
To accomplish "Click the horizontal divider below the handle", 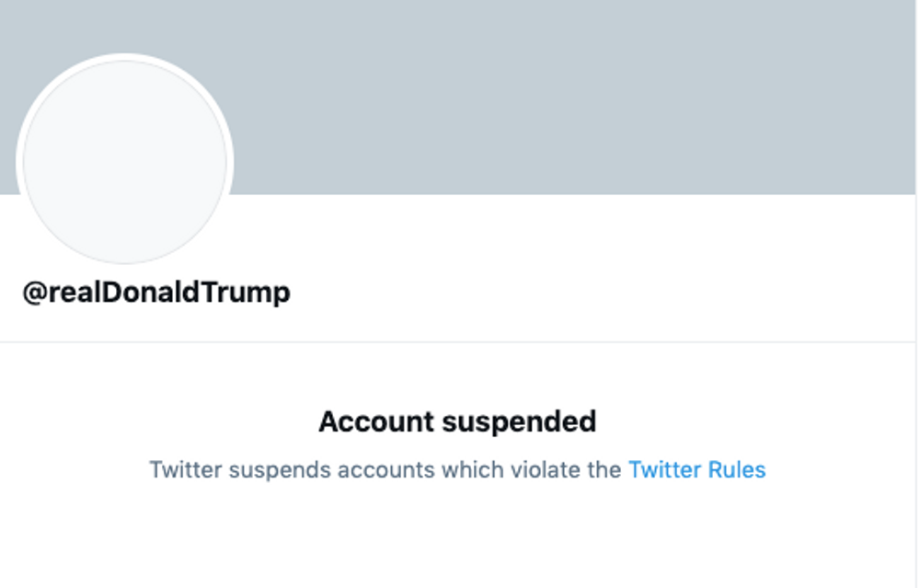I will [x=552, y=342].
